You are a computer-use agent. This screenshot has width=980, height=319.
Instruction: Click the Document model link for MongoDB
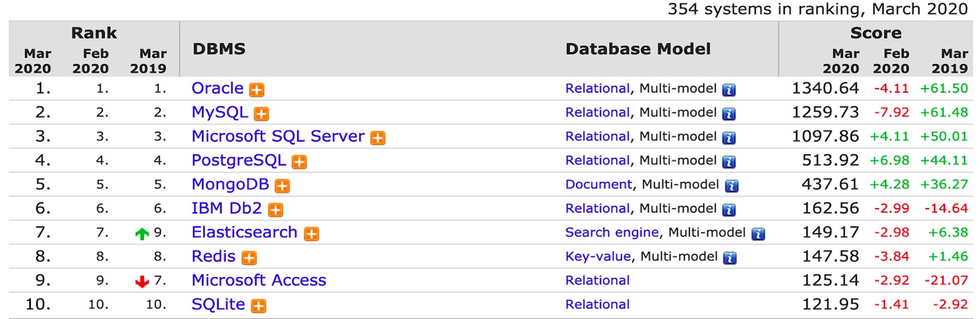(598, 185)
